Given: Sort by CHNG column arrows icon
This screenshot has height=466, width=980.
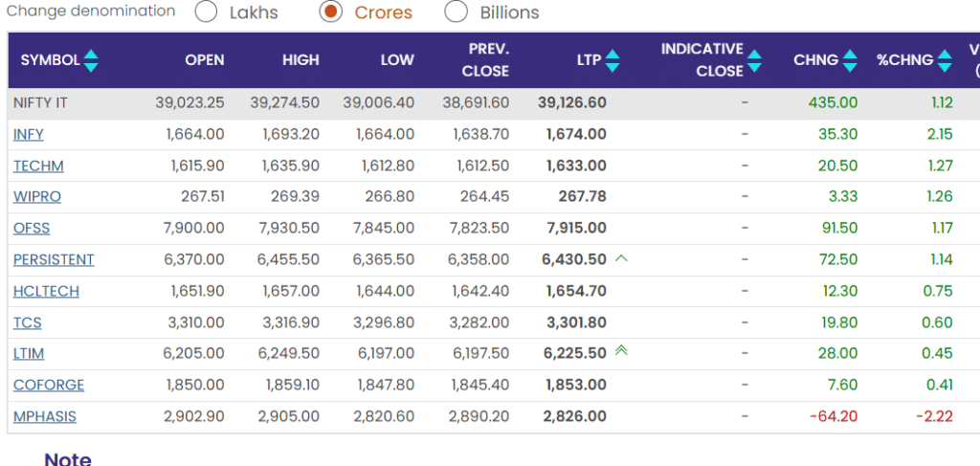Looking at the screenshot, I should 850,60.
